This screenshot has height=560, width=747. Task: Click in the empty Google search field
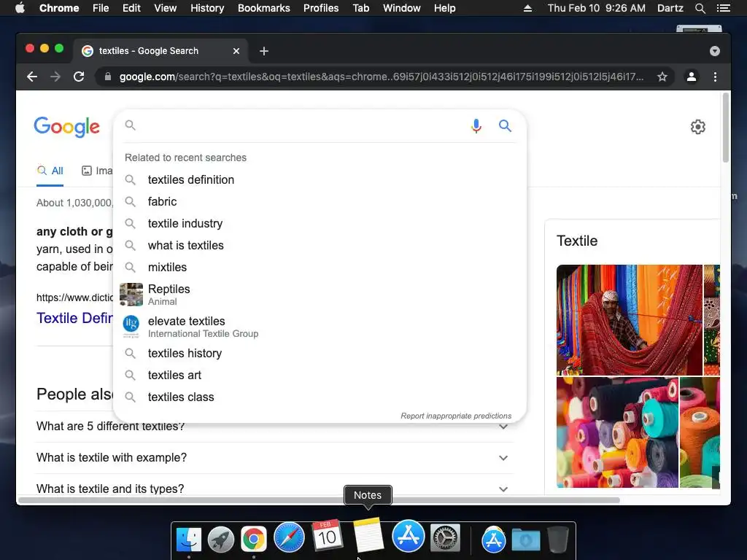click(x=300, y=125)
